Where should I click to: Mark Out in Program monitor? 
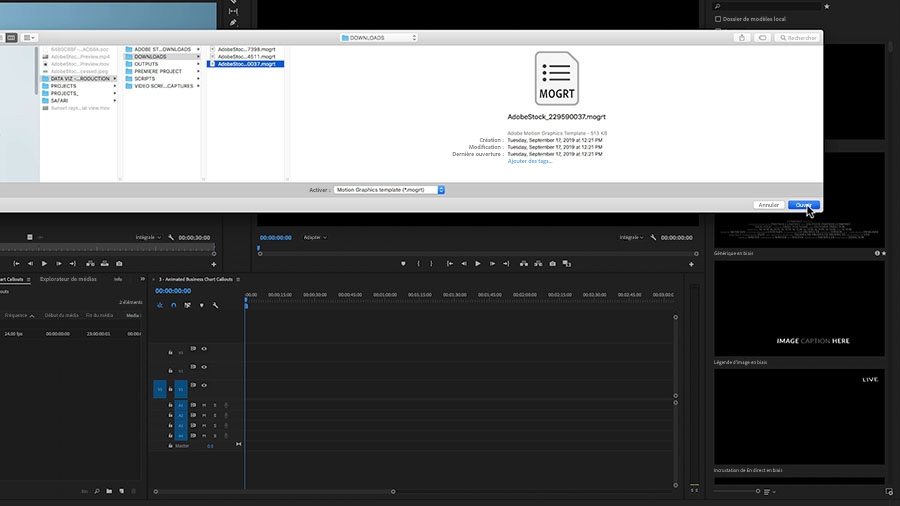tap(432, 264)
